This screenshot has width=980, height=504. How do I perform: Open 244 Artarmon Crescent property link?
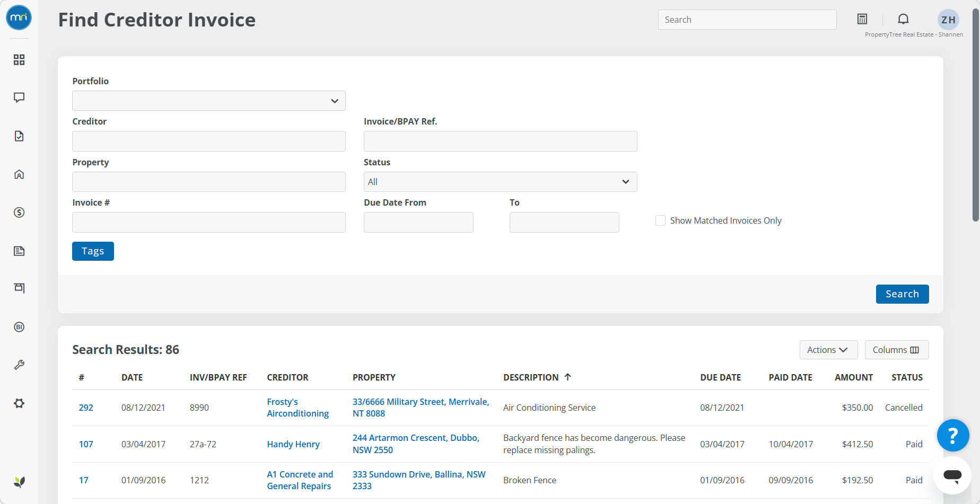(x=416, y=444)
